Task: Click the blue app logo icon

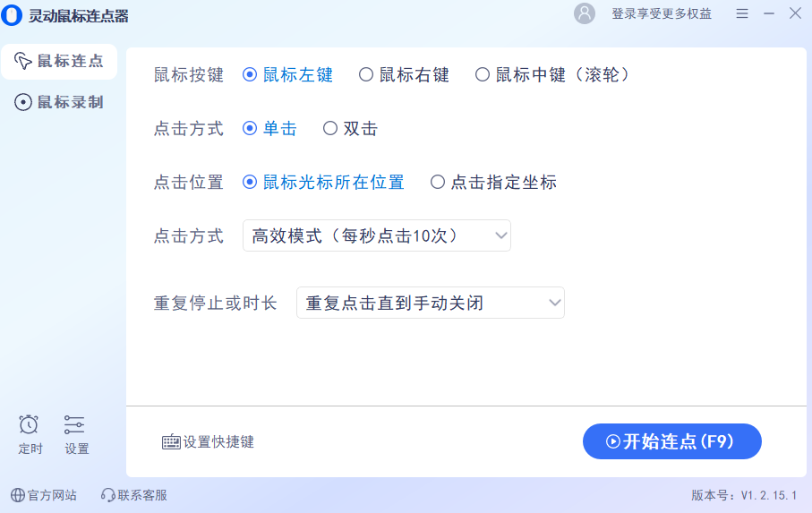Action: click(12, 15)
